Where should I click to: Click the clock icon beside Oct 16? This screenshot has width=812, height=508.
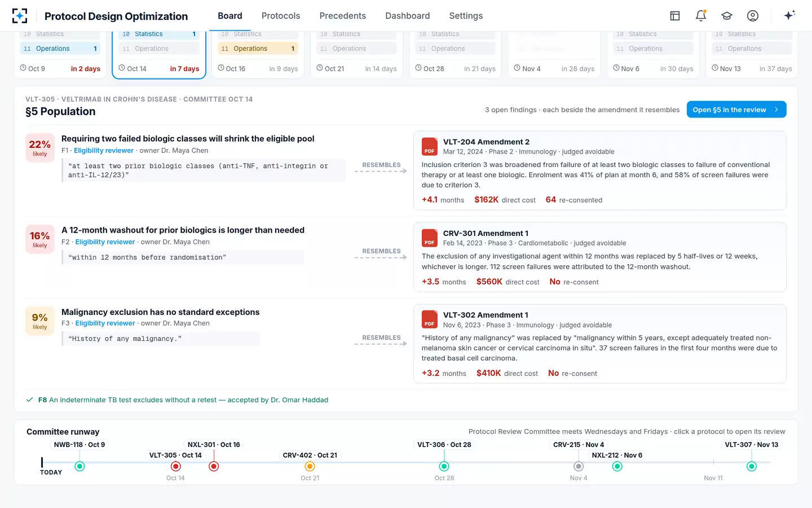221,68
